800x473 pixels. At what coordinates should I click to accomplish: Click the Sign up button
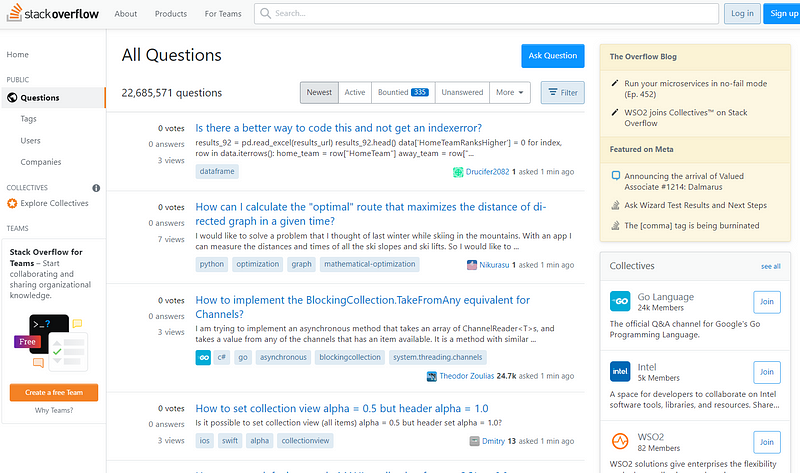(783, 13)
